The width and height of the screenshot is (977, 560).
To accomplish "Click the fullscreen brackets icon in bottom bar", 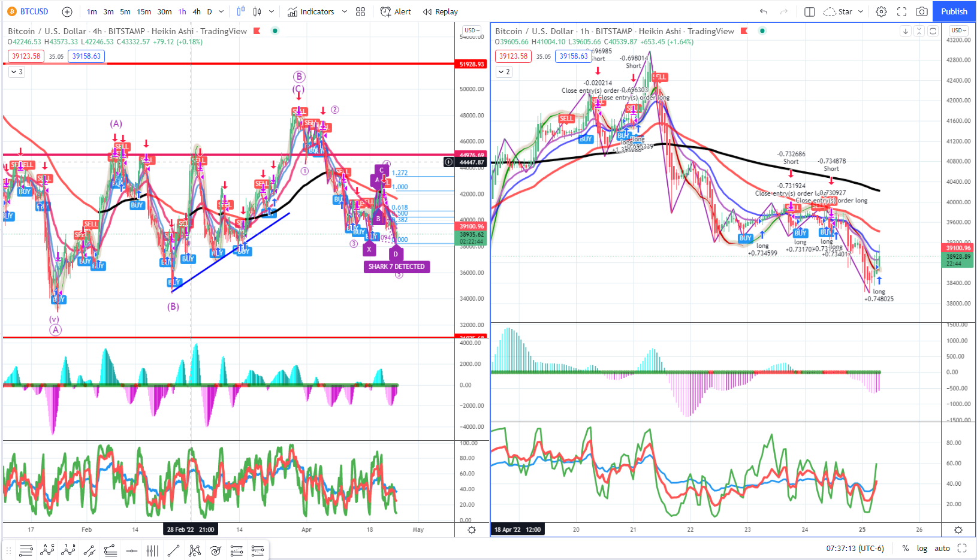I will pyautogui.click(x=962, y=548).
